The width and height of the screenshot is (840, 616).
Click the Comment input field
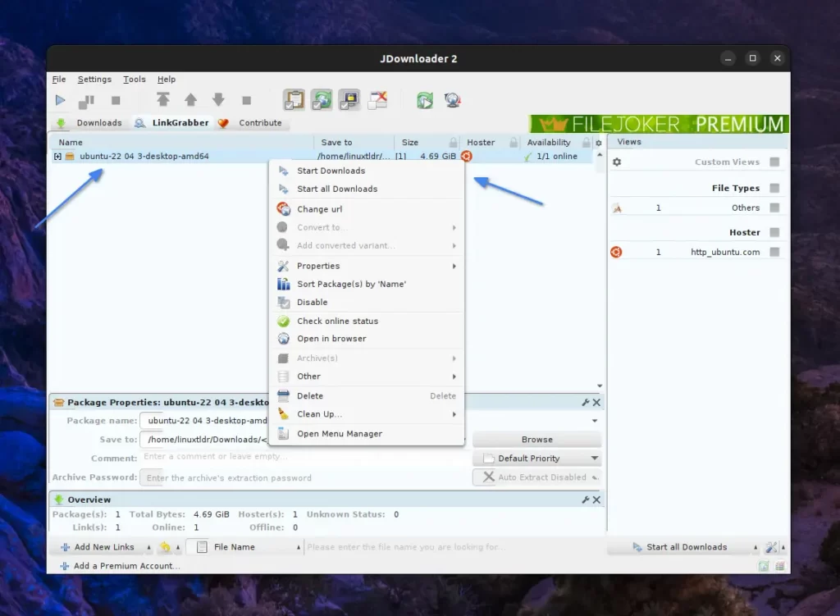coord(304,457)
